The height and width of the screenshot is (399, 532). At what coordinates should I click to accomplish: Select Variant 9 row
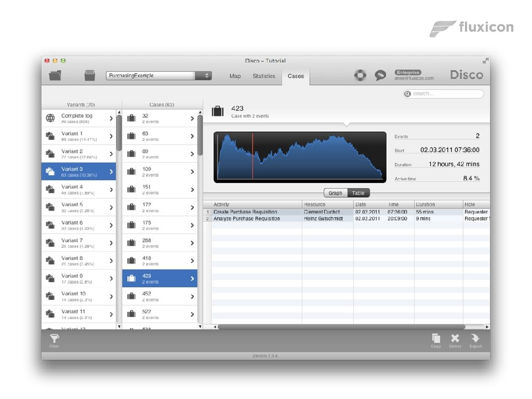[x=79, y=278]
